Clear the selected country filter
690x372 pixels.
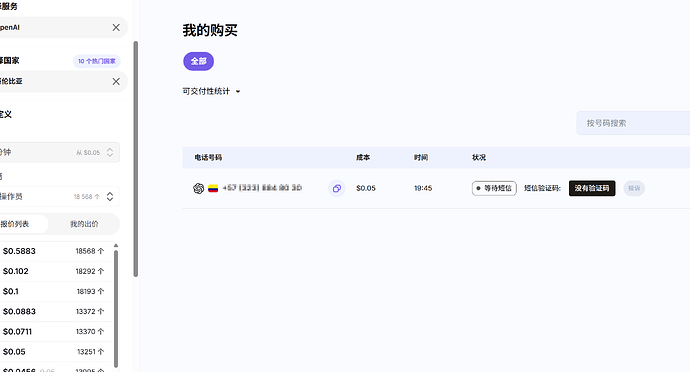[x=116, y=81]
